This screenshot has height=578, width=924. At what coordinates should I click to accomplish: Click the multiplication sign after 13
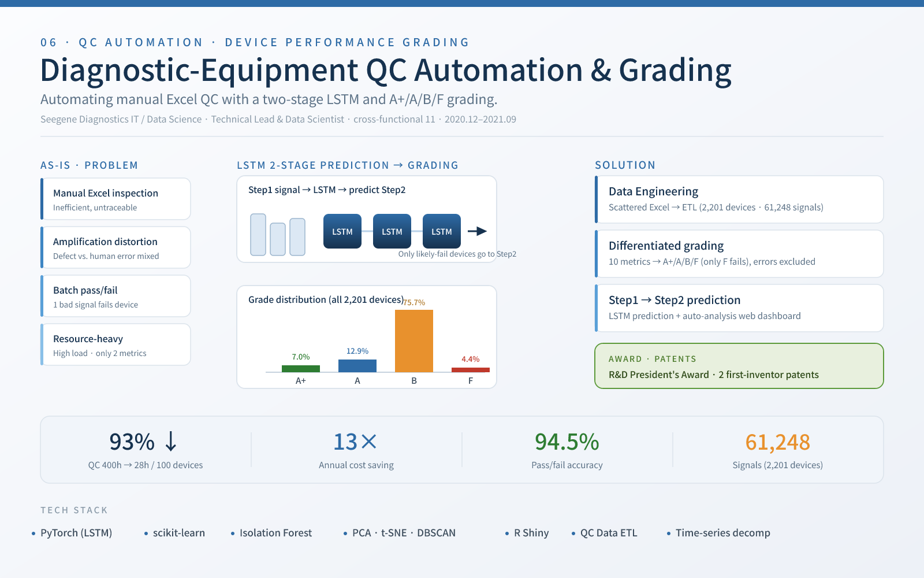(x=368, y=442)
